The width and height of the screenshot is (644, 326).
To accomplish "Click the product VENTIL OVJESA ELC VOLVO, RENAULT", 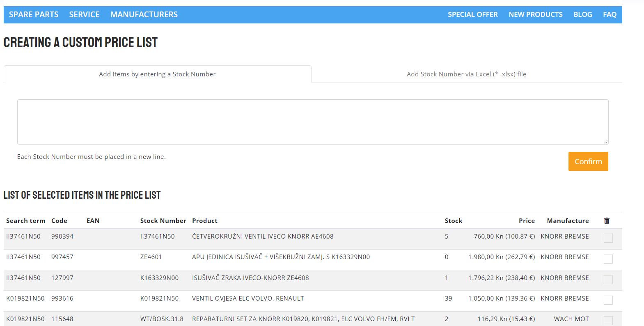I will [248, 298].
